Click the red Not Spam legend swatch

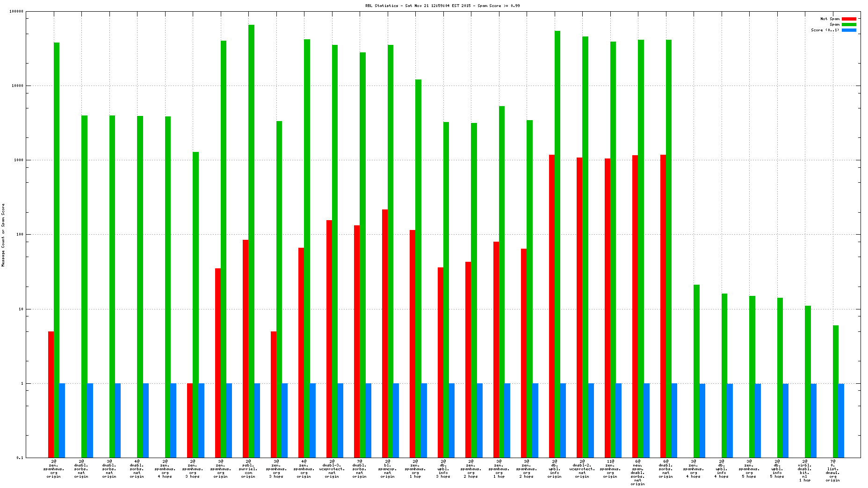click(x=849, y=19)
